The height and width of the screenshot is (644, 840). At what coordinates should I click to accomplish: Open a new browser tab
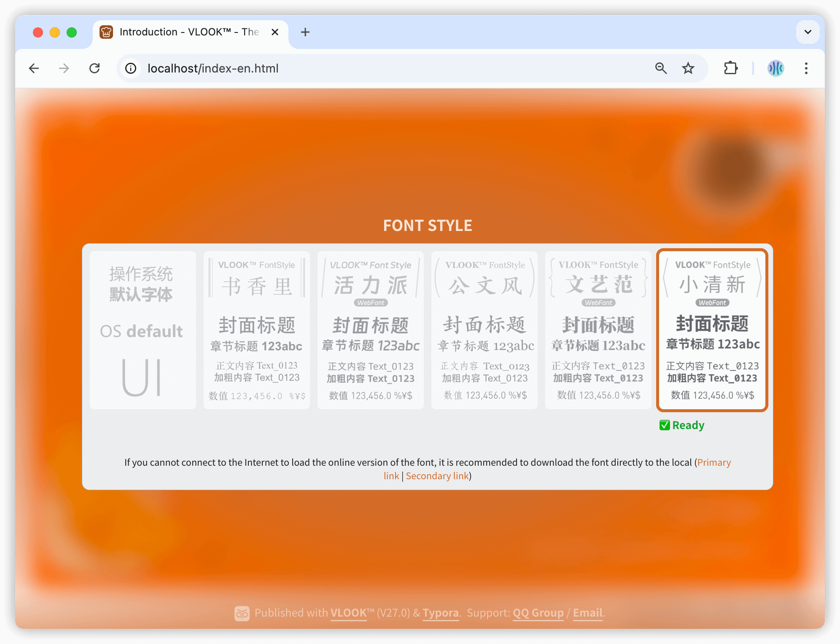tap(305, 32)
